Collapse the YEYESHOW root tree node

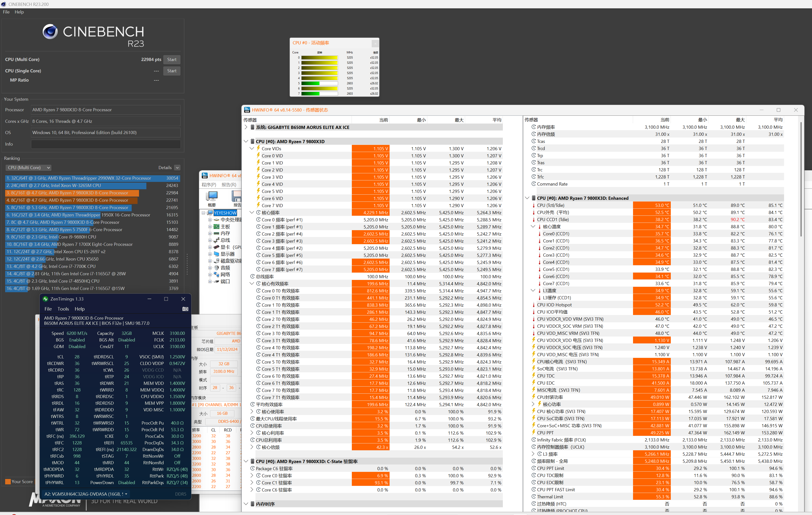203,213
